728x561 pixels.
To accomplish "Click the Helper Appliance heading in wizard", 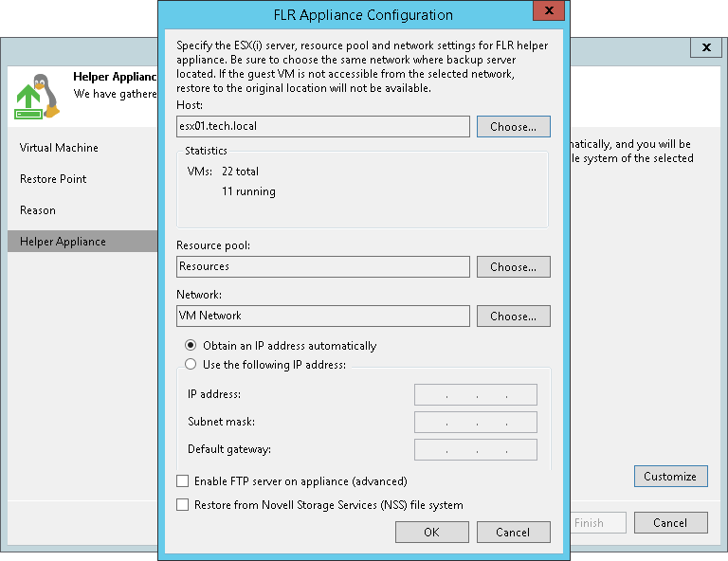I will coord(115,77).
